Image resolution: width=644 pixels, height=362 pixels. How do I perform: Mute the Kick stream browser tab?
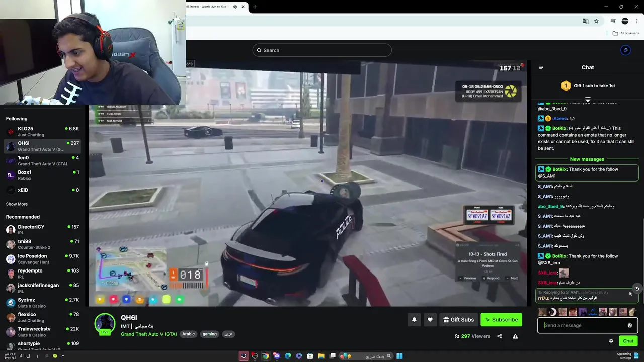[x=235, y=7]
